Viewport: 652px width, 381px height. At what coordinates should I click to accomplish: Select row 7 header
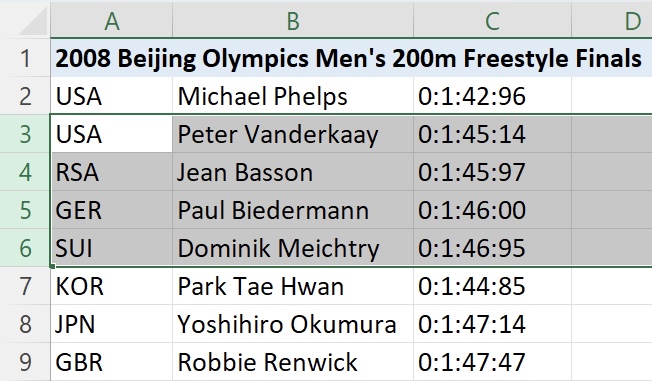(25, 286)
